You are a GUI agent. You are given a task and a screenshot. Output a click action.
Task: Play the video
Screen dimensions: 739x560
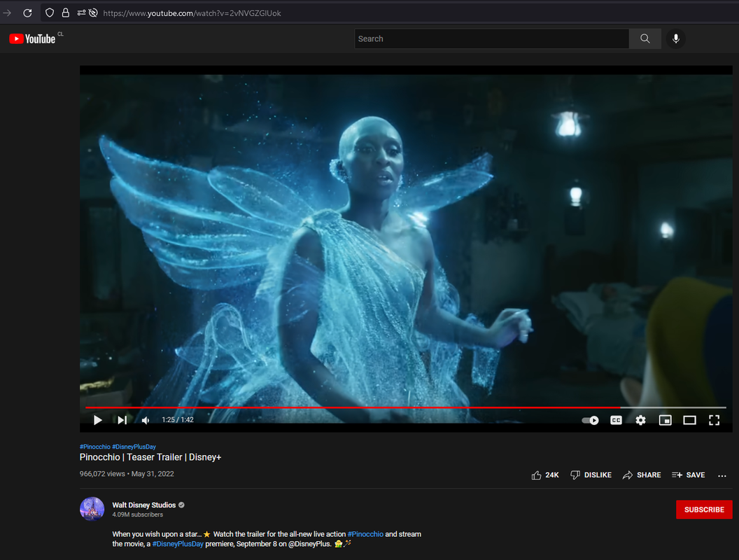click(x=97, y=420)
